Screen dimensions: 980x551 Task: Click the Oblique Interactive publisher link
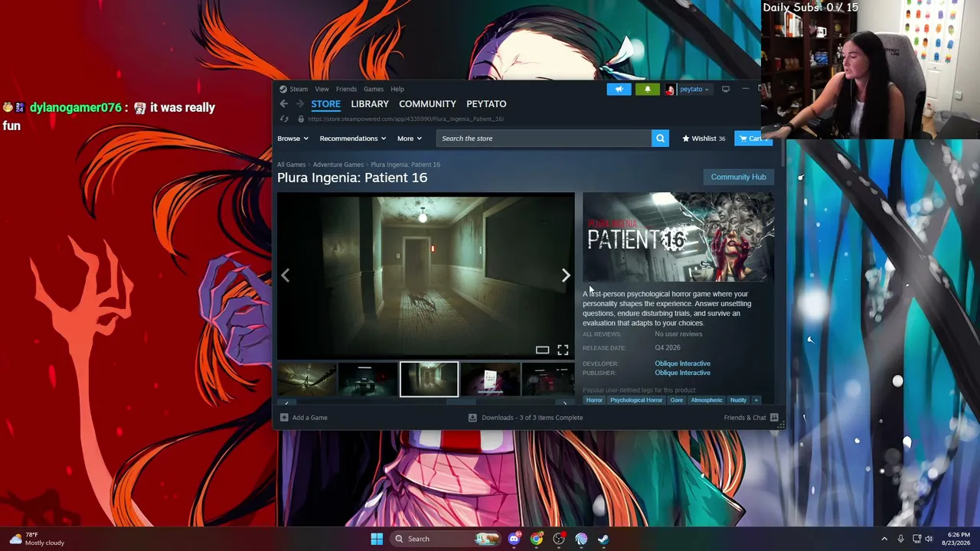[x=682, y=373]
